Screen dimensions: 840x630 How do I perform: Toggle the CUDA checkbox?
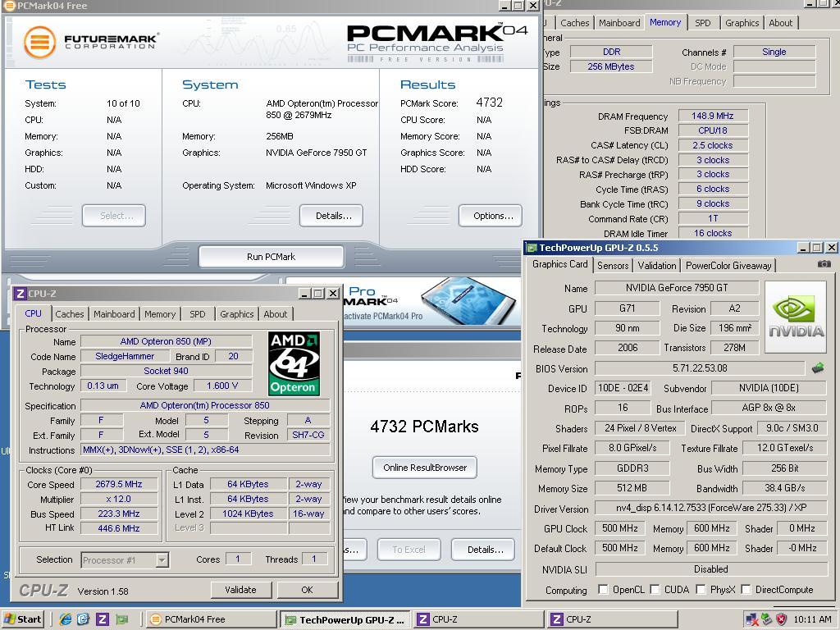655,589
